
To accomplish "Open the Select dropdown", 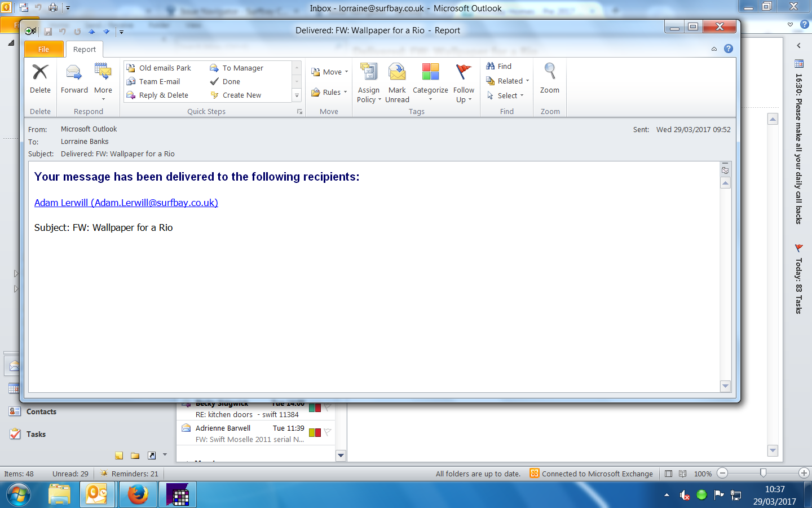I will pyautogui.click(x=505, y=95).
